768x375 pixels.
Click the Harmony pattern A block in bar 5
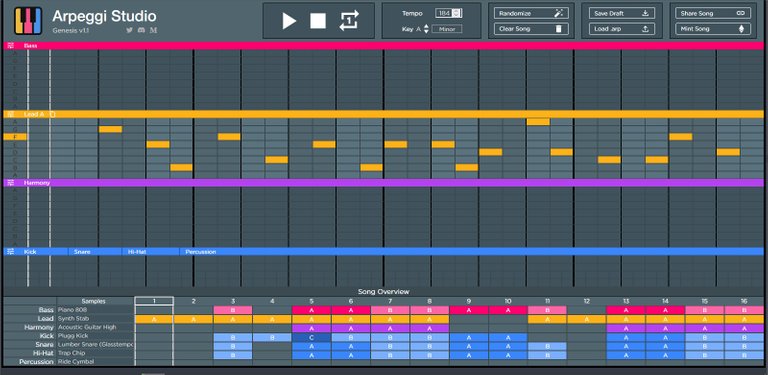312,328
